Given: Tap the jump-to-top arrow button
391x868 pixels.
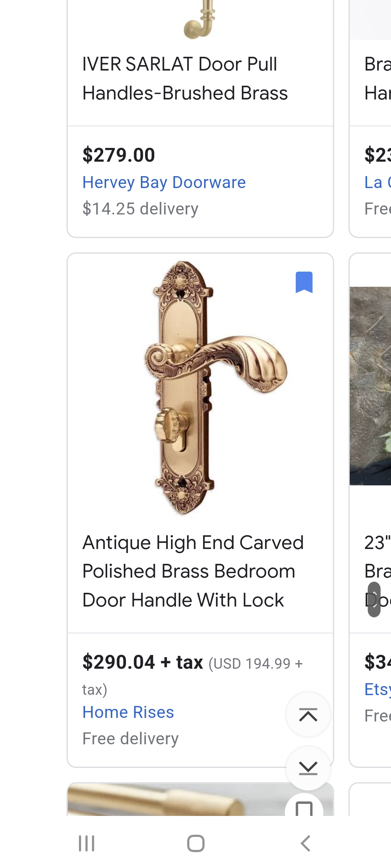Looking at the screenshot, I should pyautogui.click(x=308, y=715).
